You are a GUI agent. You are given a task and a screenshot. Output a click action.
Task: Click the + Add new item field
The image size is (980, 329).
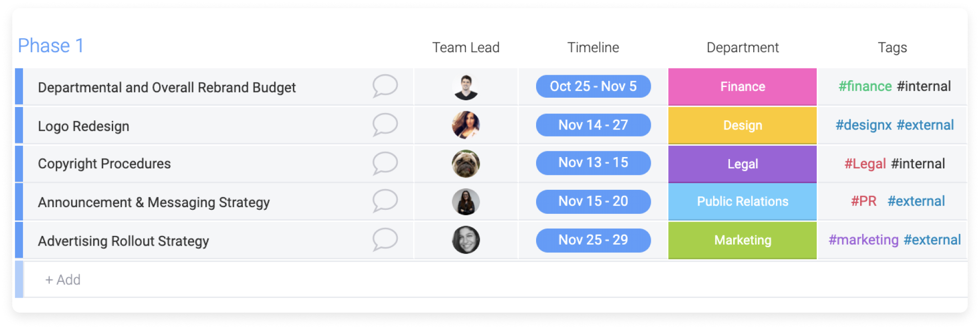pos(495,279)
